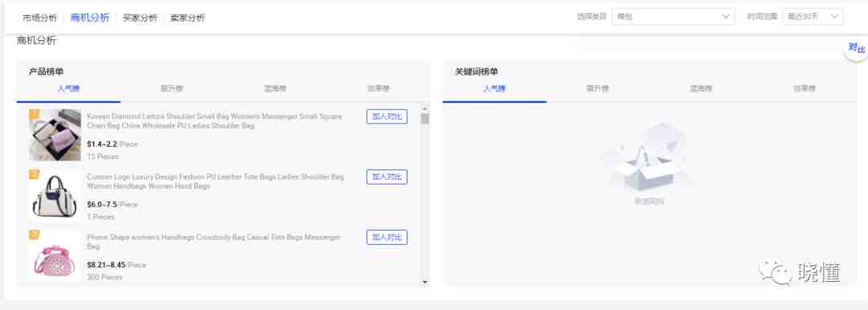
Task: Click the floating 对比 compare button
Action: [857, 49]
